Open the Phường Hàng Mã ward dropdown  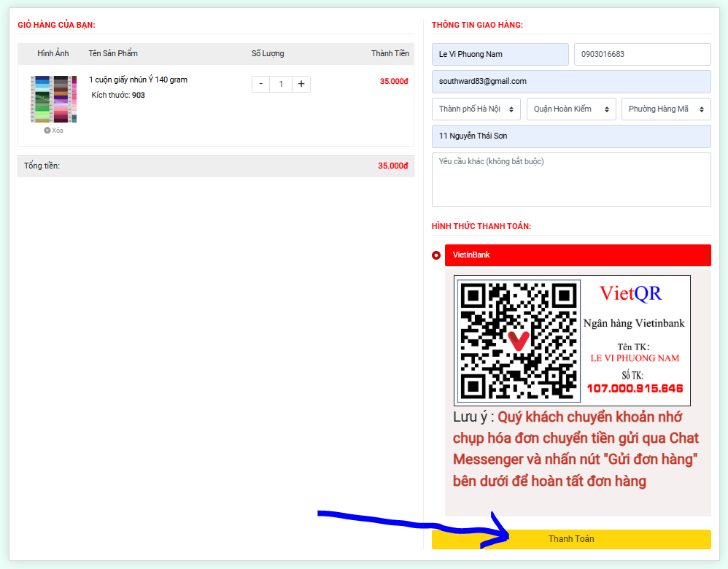coord(666,109)
